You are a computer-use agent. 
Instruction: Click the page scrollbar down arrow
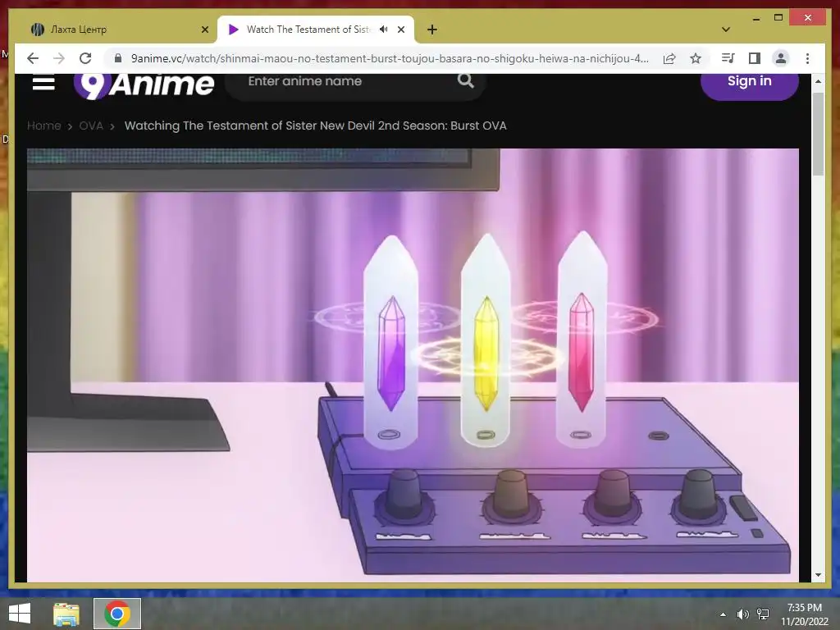click(x=818, y=575)
